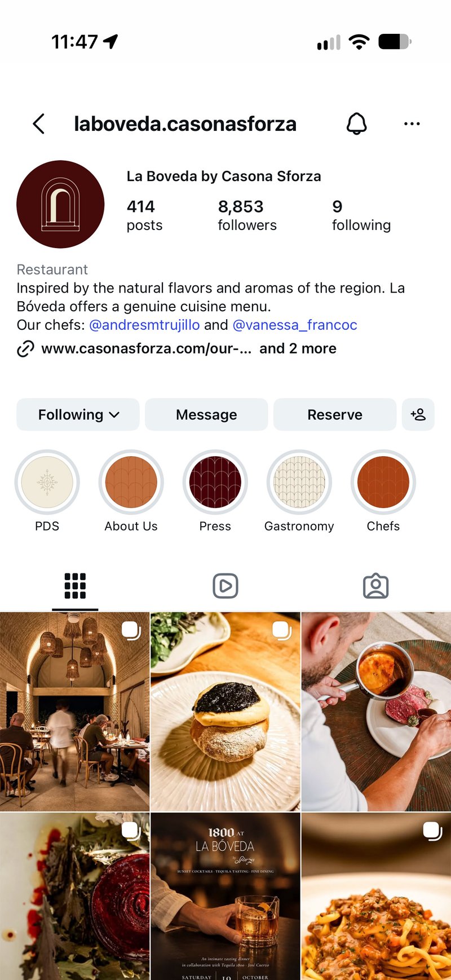Select the posts grid tab

[75, 586]
